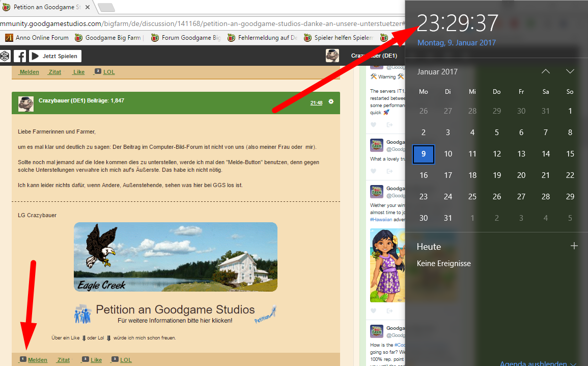Viewport: 588px width, 366px height.
Task: Click the Eagle Creek signature image
Action: click(176, 257)
